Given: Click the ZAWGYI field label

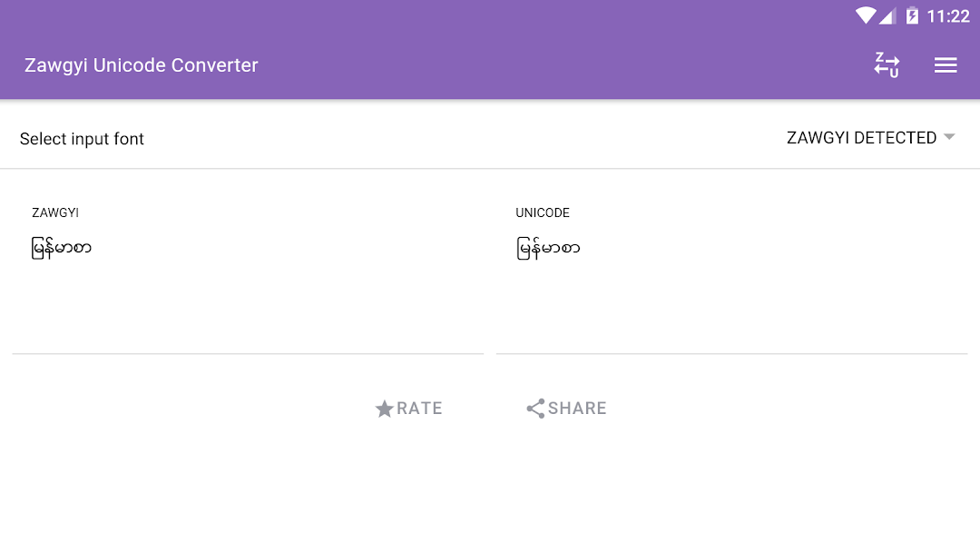Looking at the screenshot, I should tap(55, 212).
